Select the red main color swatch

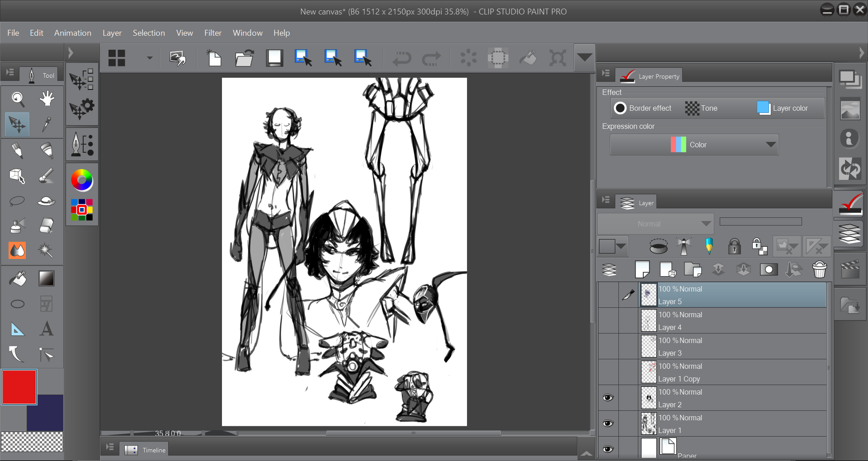pos(19,387)
